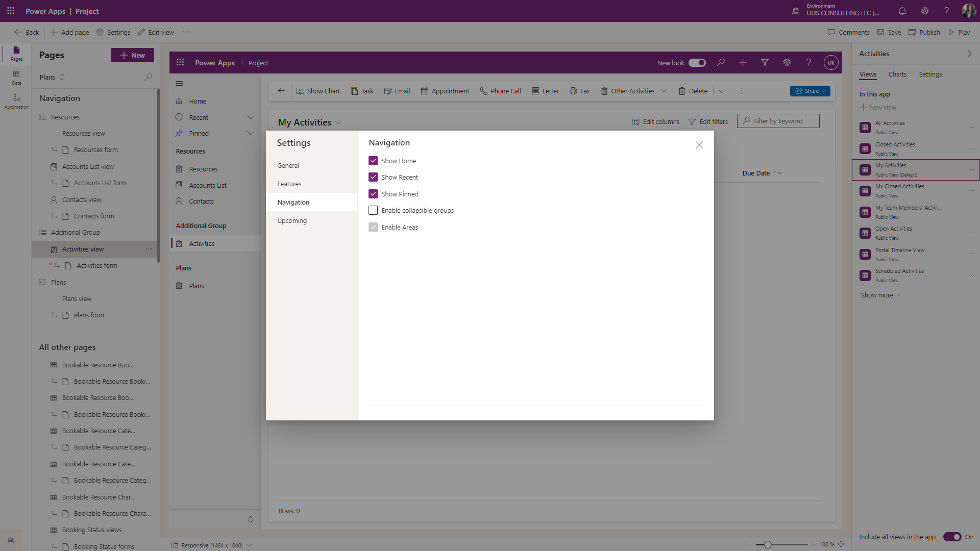The width and height of the screenshot is (980, 551).
Task: Open the preview app search icon
Action: point(721,62)
